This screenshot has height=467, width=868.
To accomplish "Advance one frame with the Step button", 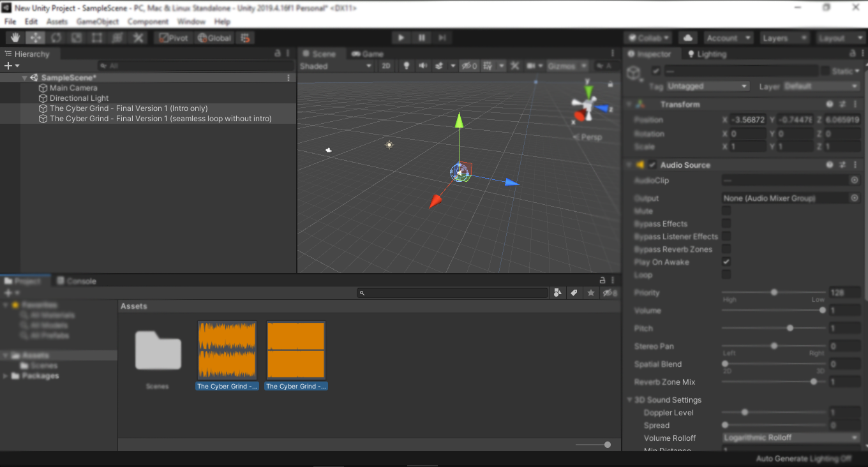I will (442, 38).
